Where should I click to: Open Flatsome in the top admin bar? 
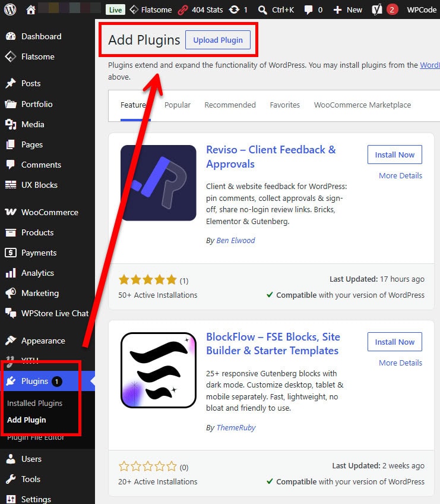coord(151,10)
